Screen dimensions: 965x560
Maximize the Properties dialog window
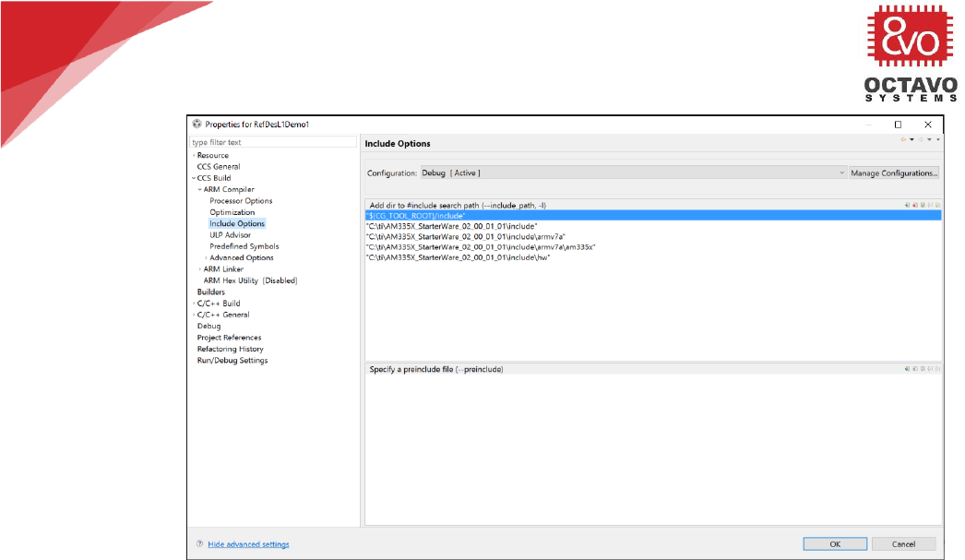(898, 125)
